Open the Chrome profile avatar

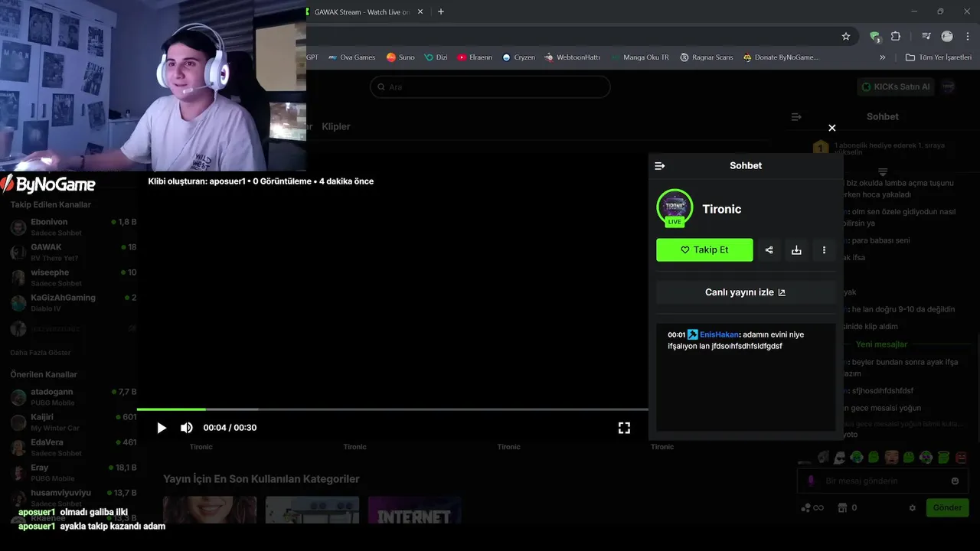point(947,36)
